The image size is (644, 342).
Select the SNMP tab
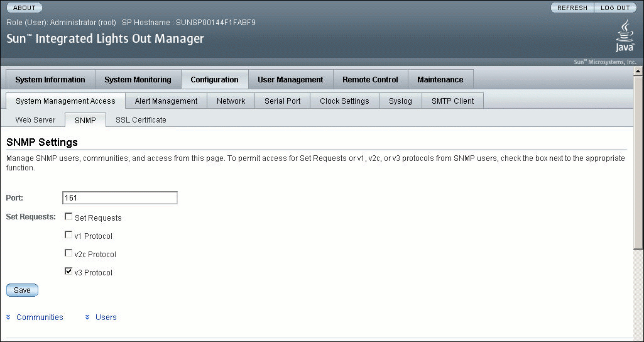85,120
